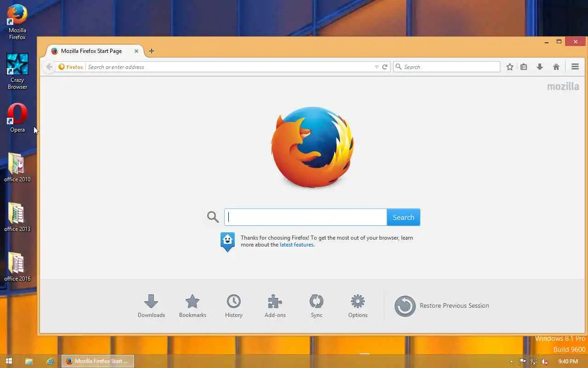Image resolution: width=588 pixels, height=368 pixels.
Task: Select the Mozilla Firefox desktop shortcut
Action: (17, 22)
